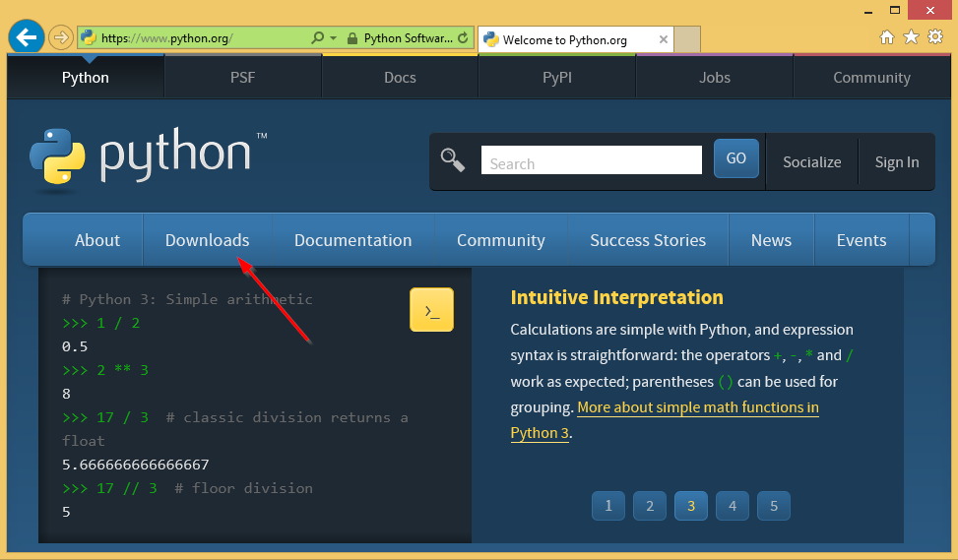Click the search magnifier in address bar

[x=317, y=37]
